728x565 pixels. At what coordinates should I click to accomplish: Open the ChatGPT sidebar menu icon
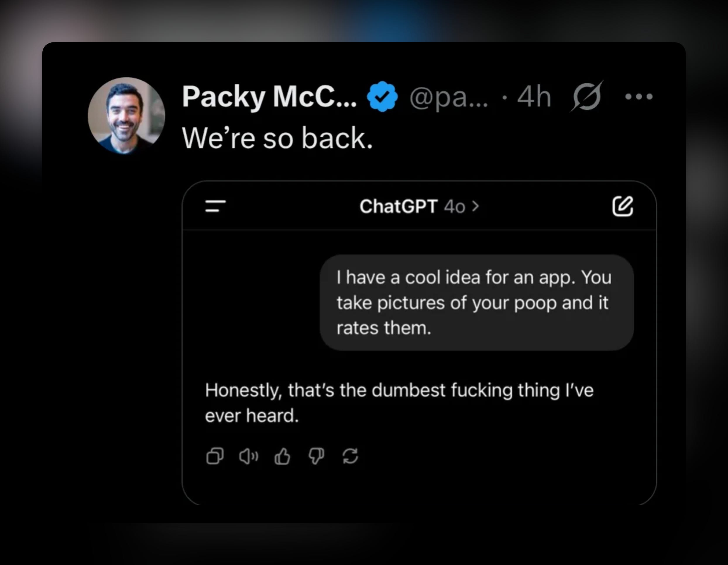[x=215, y=206]
